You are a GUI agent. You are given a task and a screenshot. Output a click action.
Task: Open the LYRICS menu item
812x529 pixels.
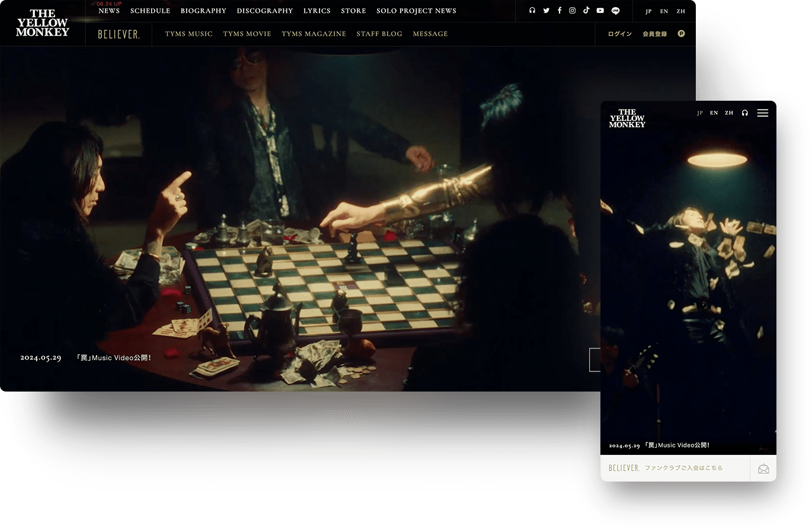click(x=317, y=11)
